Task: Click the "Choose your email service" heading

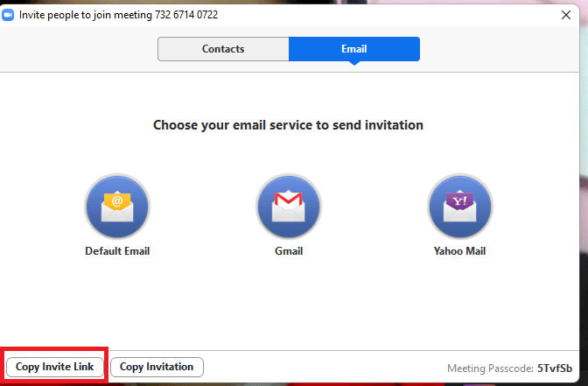Action: [x=288, y=125]
